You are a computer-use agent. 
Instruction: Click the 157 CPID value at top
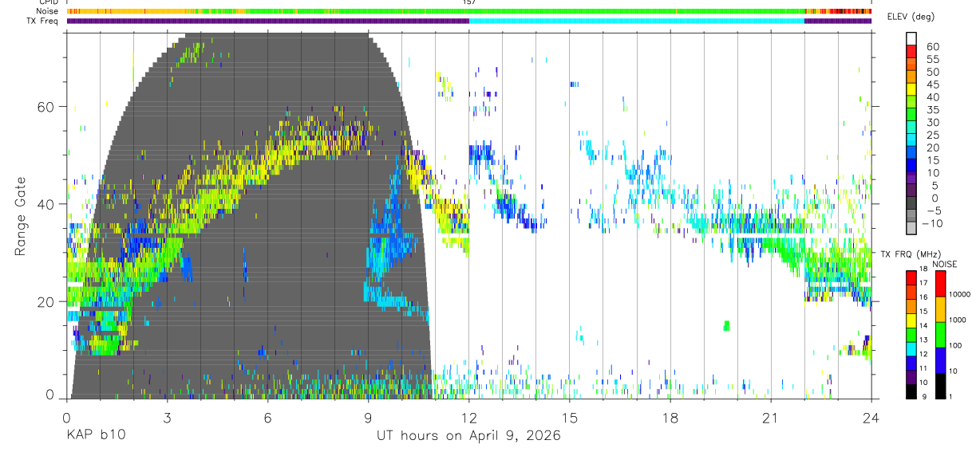[468, 2]
